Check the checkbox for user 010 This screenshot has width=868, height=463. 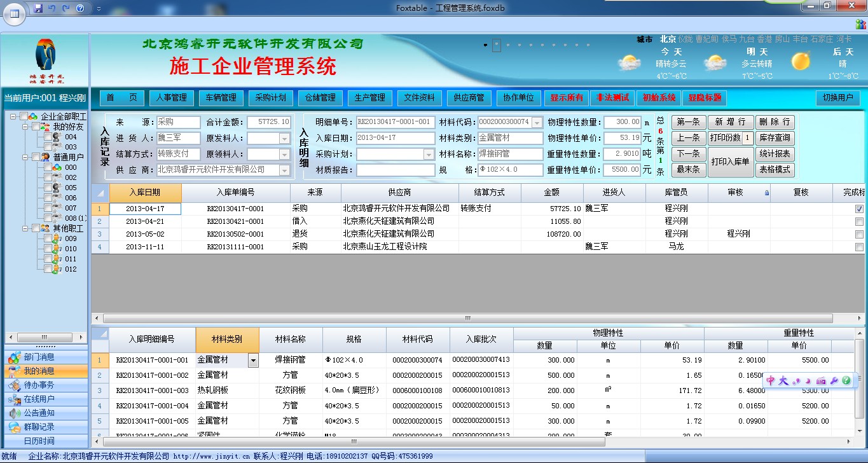pyautogui.click(x=48, y=249)
